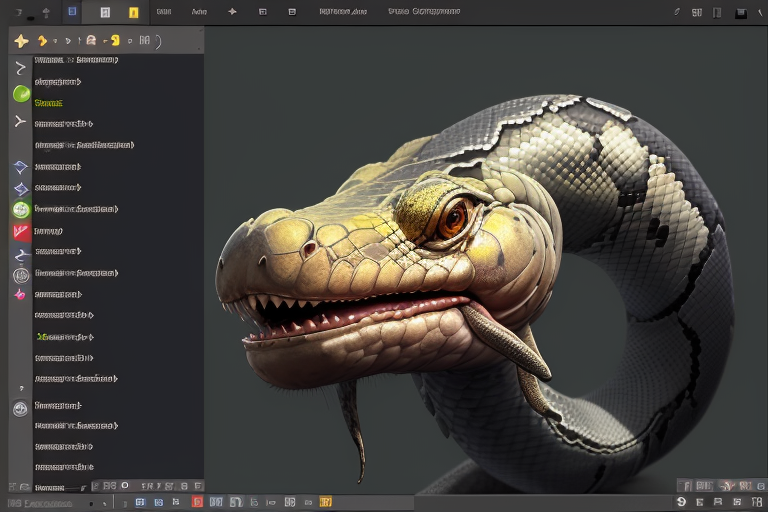The width and height of the screenshot is (768, 512).
Task: Select the four-point star icon in top bar
Action: 232,12
